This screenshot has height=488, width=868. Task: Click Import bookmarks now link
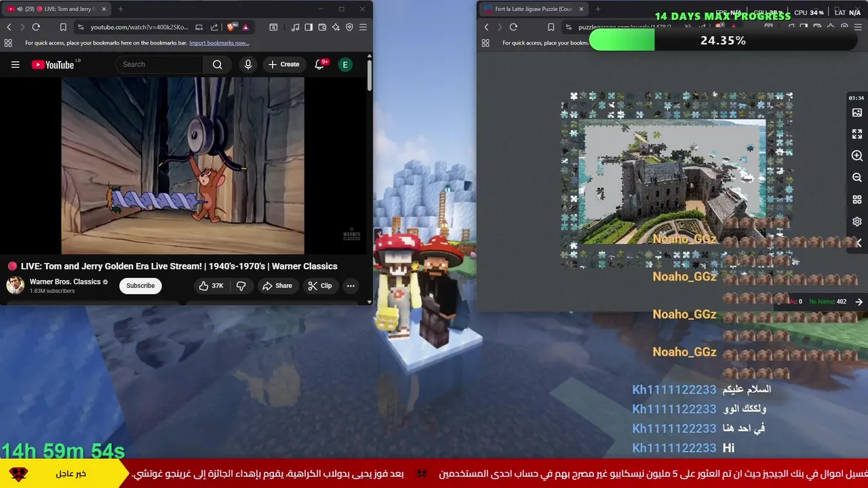pyautogui.click(x=219, y=43)
